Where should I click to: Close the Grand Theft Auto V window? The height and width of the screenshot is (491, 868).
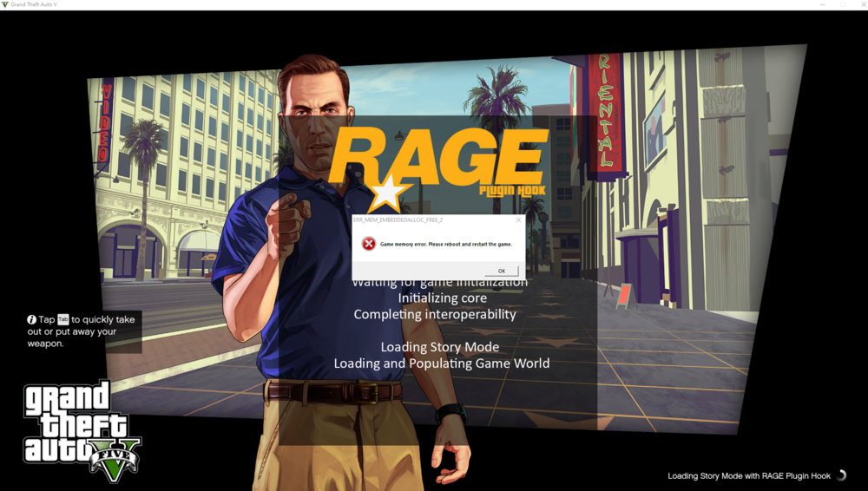point(864,4)
